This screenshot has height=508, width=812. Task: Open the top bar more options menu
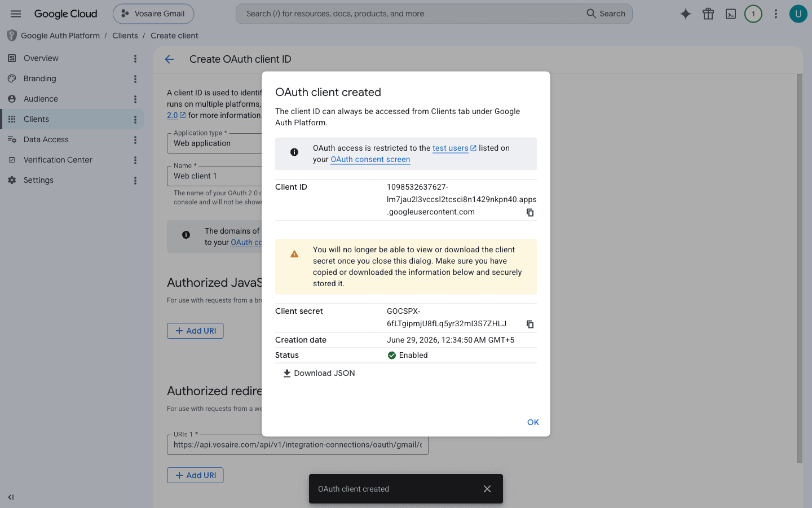click(776, 14)
